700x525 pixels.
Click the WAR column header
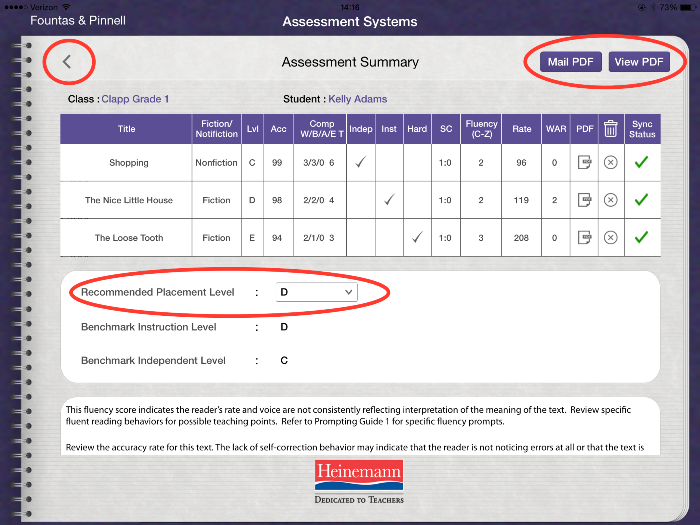(556, 129)
